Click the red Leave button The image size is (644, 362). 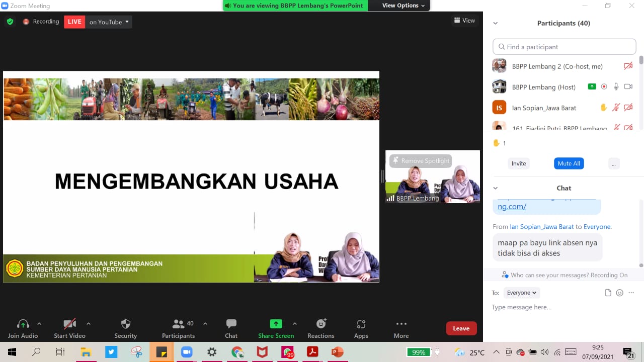point(461,328)
